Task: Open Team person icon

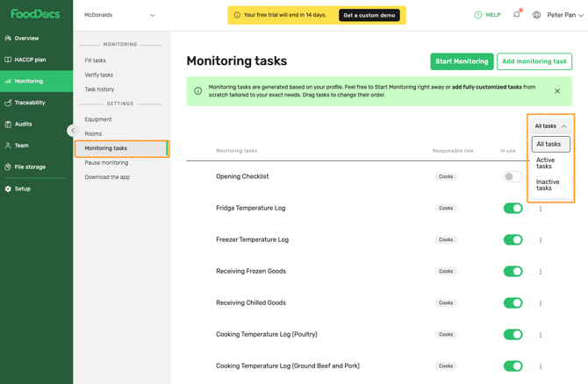Action: point(8,146)
